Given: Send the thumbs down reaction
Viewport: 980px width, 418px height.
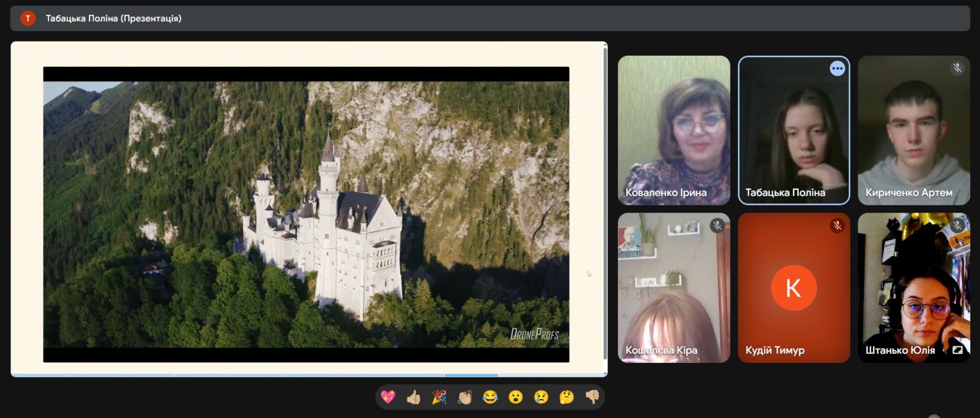Looking at the screenshot, I should 592,397.
